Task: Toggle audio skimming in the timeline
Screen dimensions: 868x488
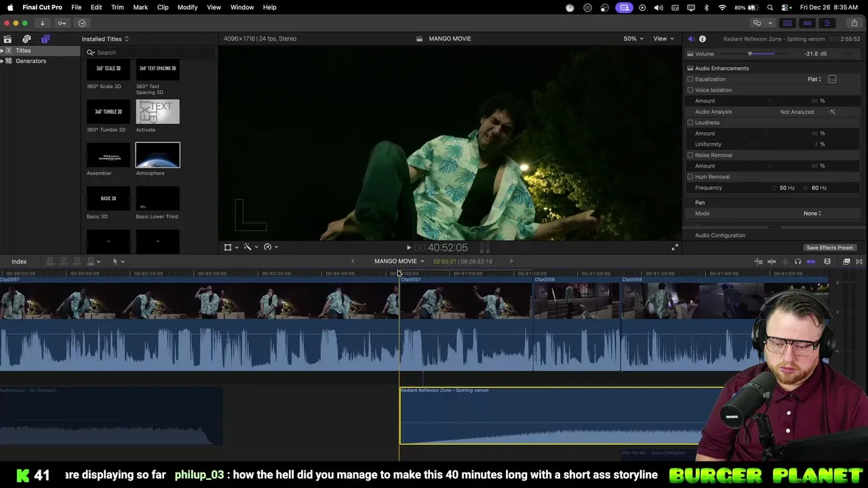Action: (785, 262)
